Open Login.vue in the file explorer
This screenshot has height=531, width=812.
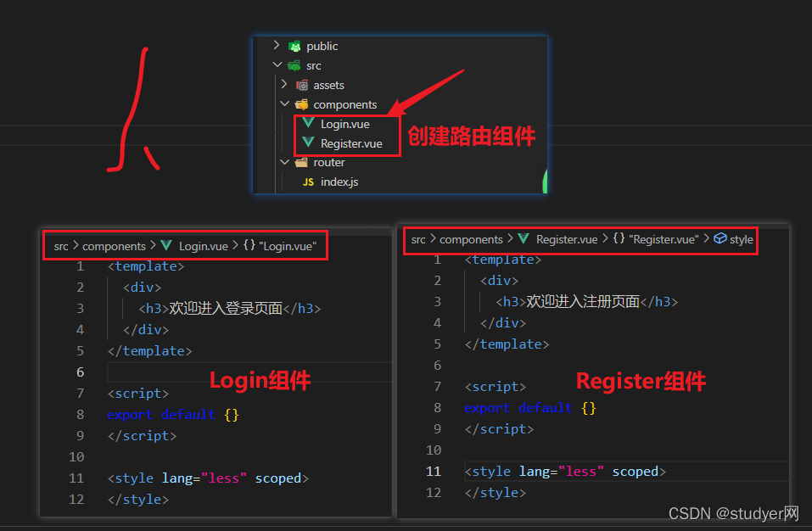point(344,124)
